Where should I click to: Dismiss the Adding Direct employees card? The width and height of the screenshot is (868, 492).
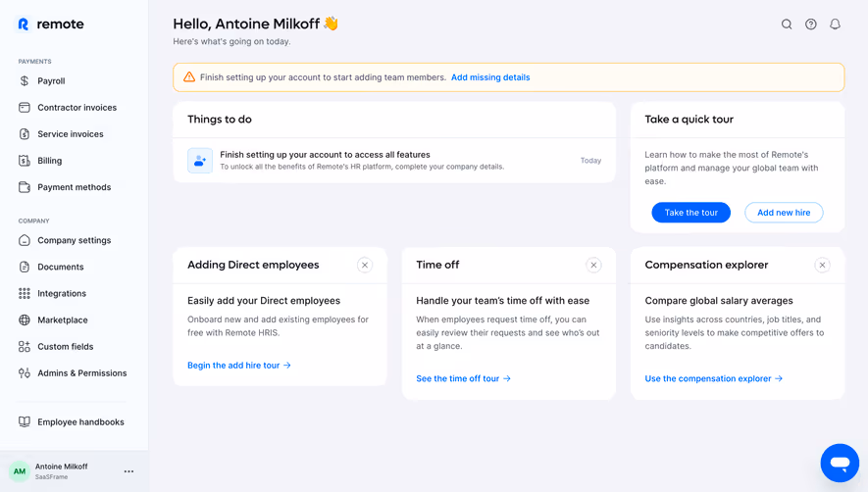click(x=365, y=265)
